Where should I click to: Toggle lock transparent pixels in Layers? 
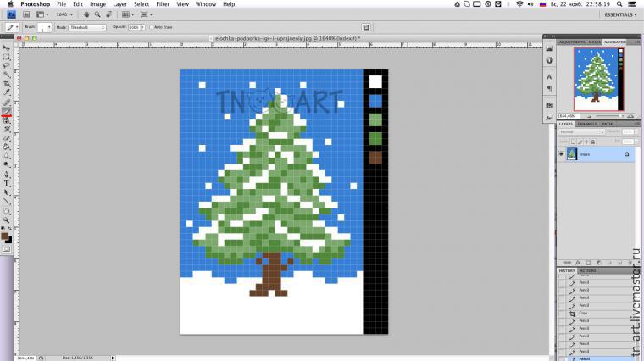(x=574, y=142)
